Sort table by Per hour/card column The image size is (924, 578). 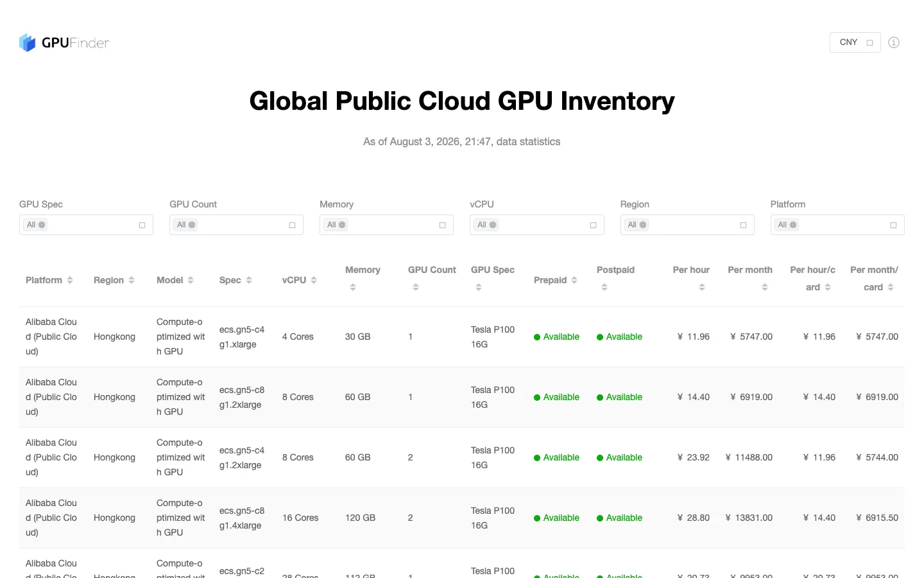coord(828,287)
